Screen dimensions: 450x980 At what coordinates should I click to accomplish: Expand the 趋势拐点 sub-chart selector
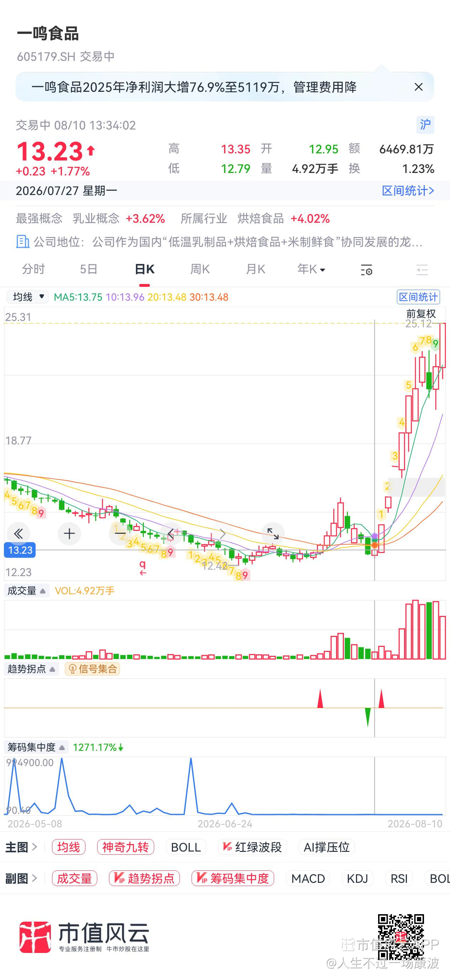coord(32,669)
